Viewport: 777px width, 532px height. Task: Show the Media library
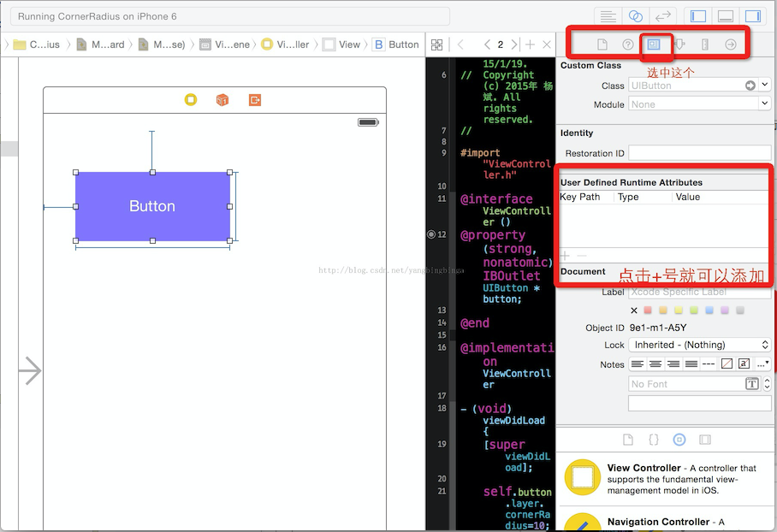point(704,440)
